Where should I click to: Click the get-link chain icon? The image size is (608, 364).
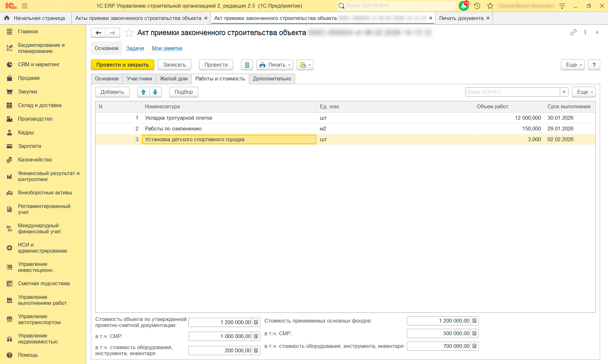(573, 32)
